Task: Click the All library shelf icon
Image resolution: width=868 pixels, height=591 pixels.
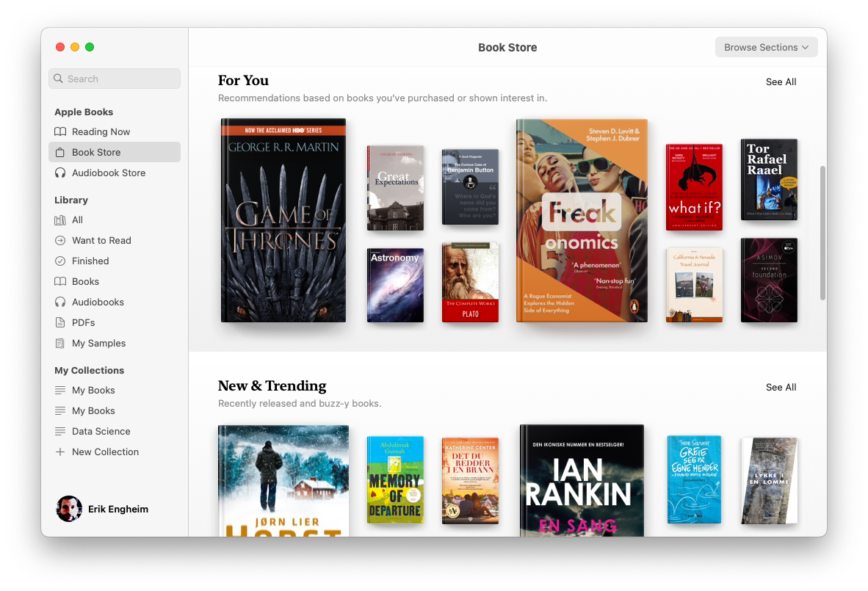Action: tap(59, 220)
